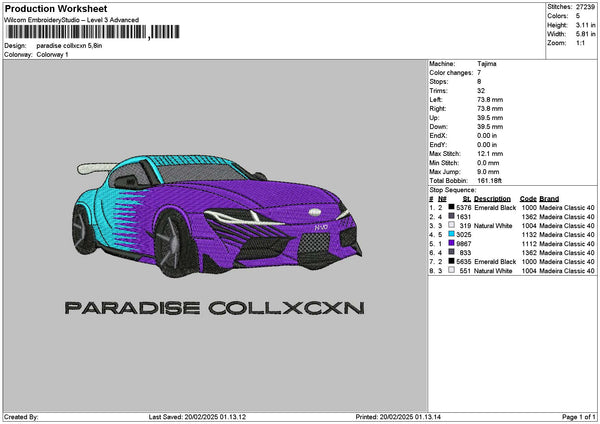Select Natural White description in stop row 3

click(493, 225)
